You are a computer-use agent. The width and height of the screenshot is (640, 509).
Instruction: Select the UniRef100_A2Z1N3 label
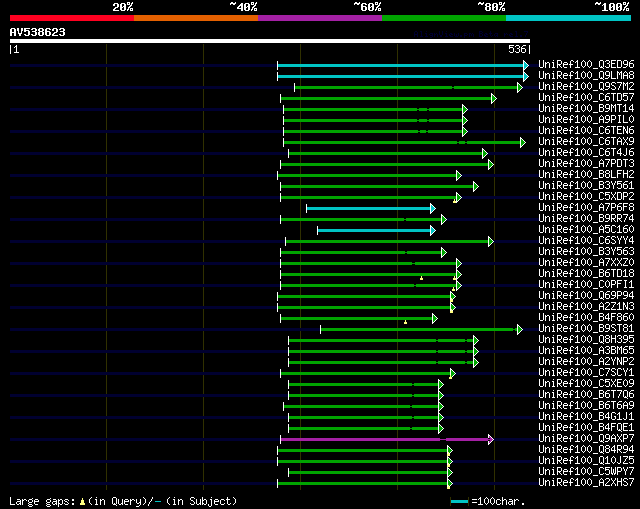pyautogui.click(x=586, y=307)
